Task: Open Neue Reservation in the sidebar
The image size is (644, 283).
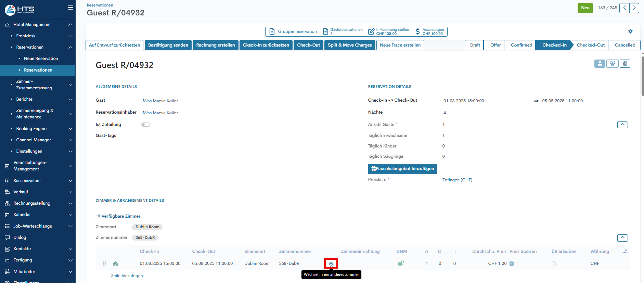Action: (x=41, y=59)
